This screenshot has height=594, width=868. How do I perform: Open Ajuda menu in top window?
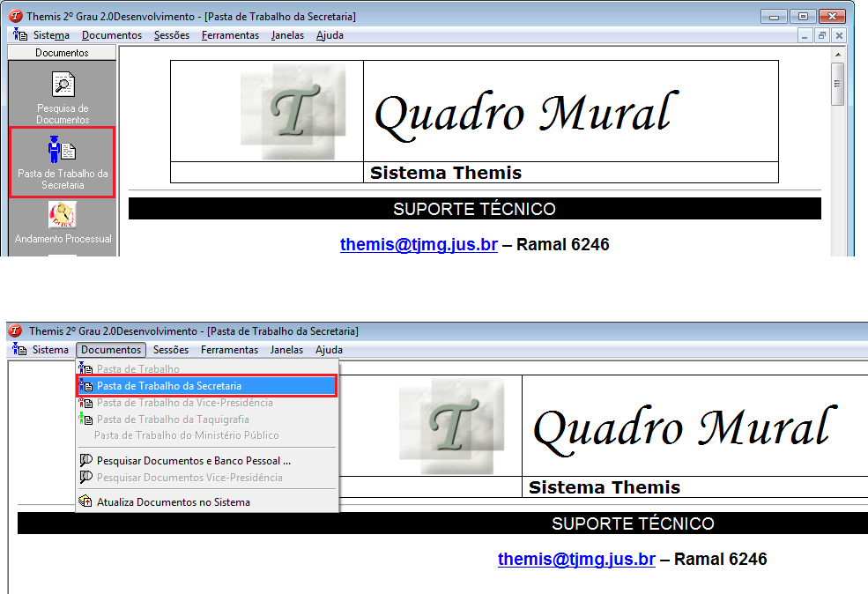330,35
